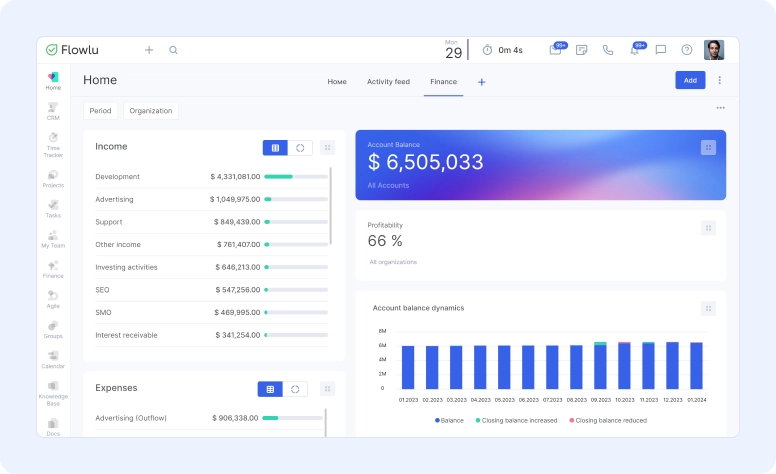Viewport: 776px width, 474px height.
Task: Open the Tasks module in sidebar
Action: tap(53, 209)
